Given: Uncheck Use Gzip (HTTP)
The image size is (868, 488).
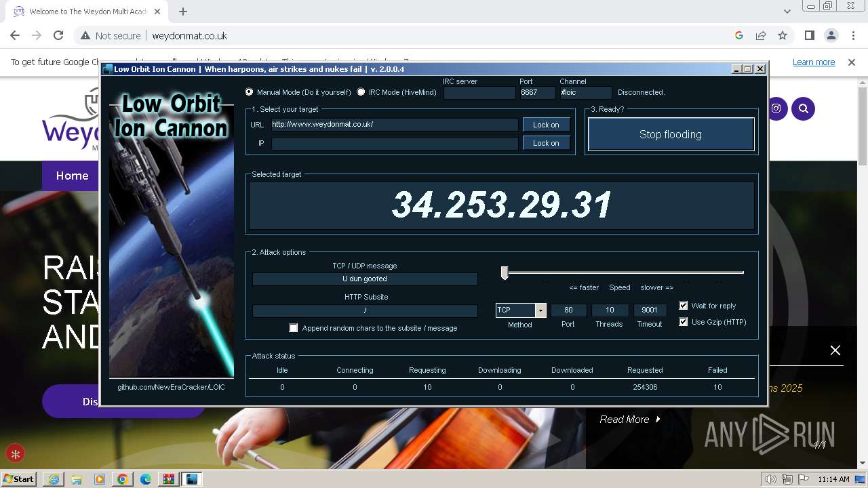Looking at the screenshot, I should click(684, 322).
